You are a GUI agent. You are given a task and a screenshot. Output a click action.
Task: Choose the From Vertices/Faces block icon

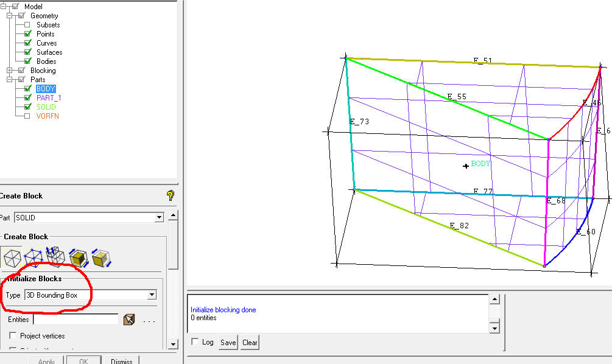tap(33, 258)
